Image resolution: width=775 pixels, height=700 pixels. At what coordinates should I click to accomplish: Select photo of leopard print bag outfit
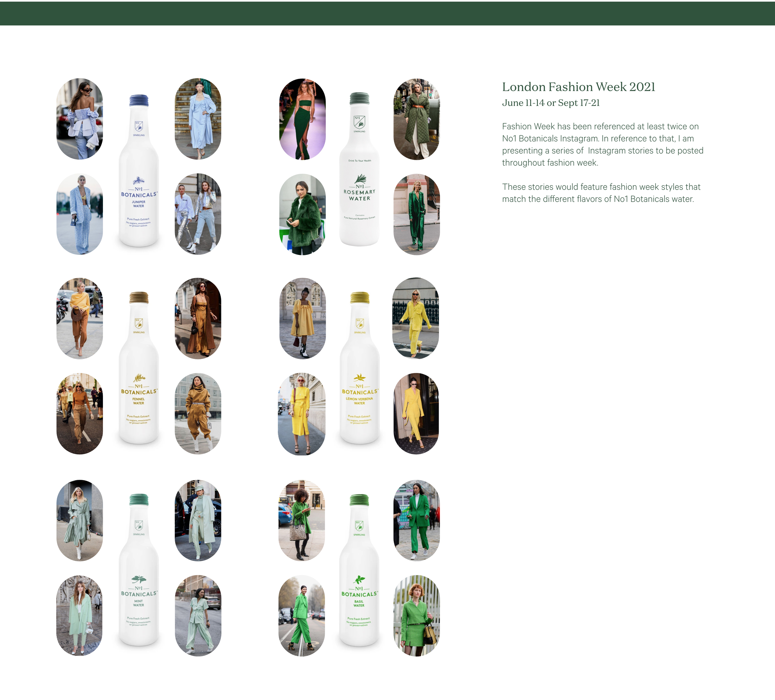[302, 520]
